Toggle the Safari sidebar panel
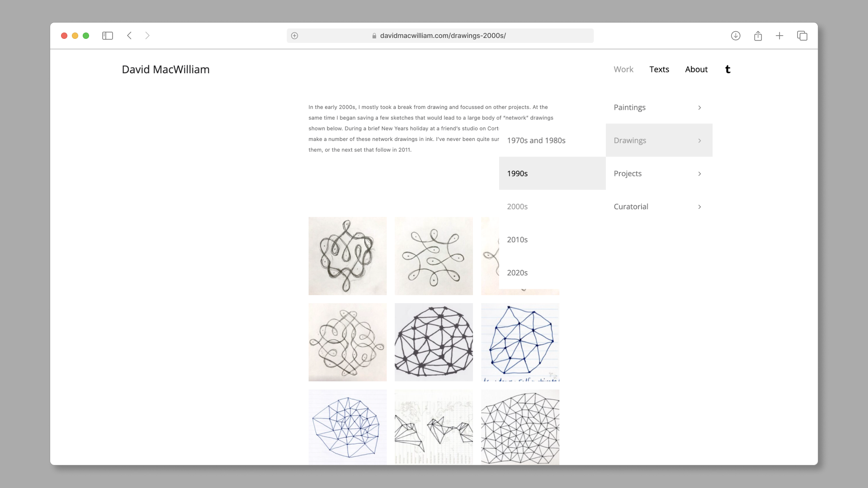Viewport: 868px width, 488px height. [108, 36]
